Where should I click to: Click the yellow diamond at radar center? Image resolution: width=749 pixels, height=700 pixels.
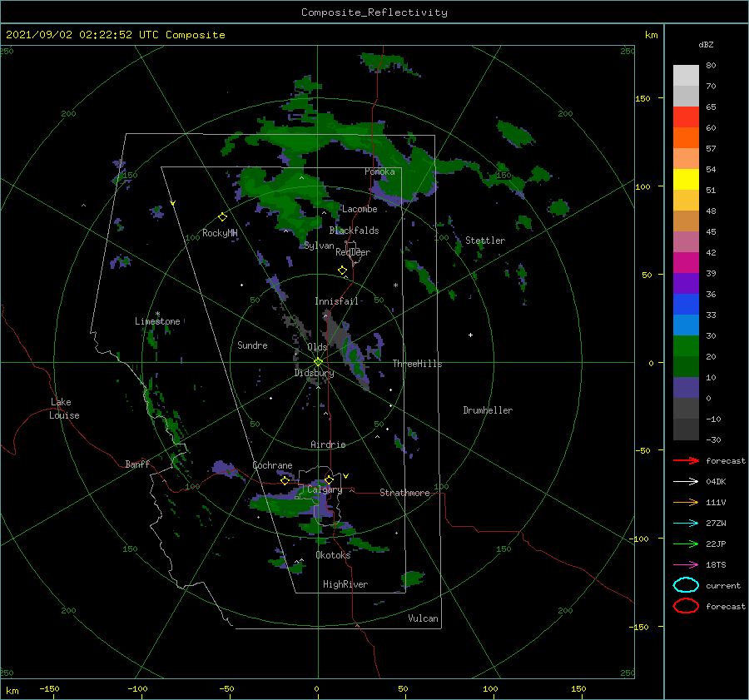click(318, 362)
